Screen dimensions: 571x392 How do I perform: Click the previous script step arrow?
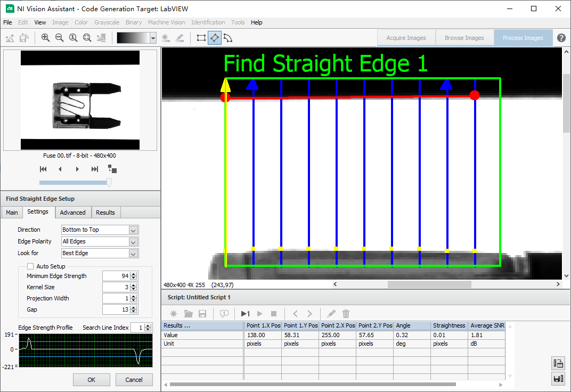295,314
